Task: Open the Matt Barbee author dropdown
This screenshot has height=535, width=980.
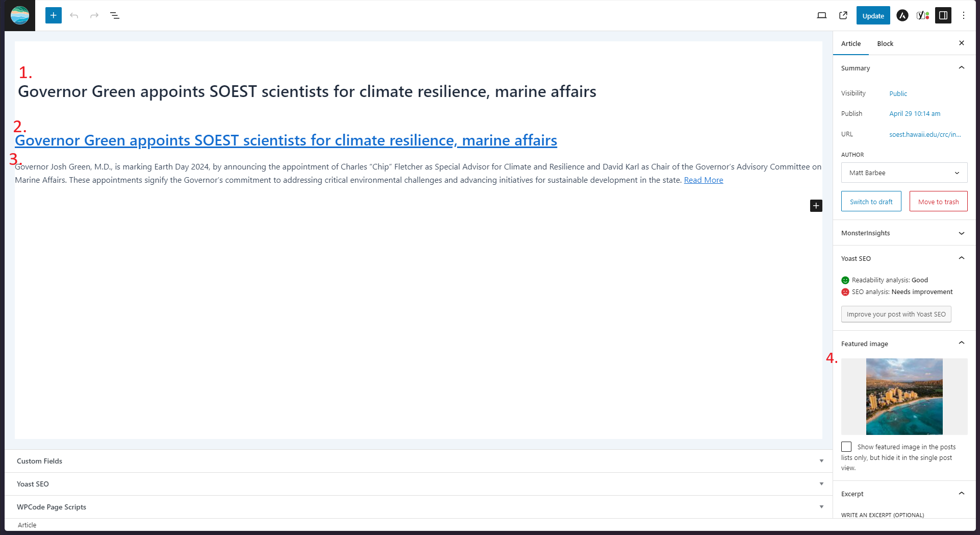Action: 904,173
